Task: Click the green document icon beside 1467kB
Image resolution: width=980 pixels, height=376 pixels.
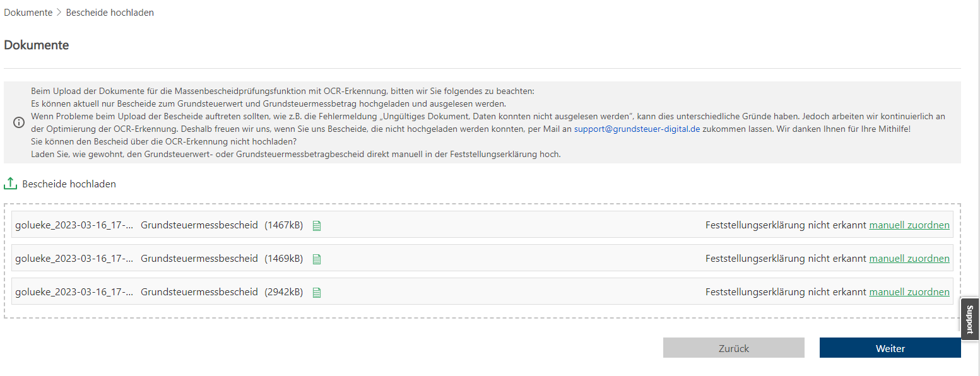Action: click(x=317, y=226)
